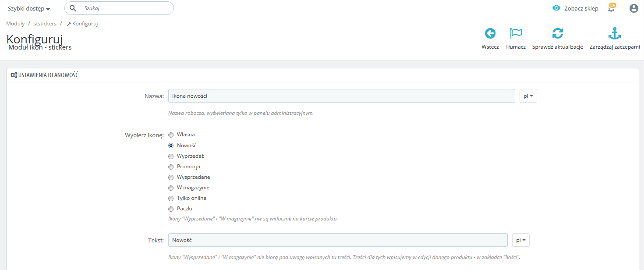Click the Zobacz sklep eye icon
This screenshot has height=270, width=644.
(x=556, y=8)
